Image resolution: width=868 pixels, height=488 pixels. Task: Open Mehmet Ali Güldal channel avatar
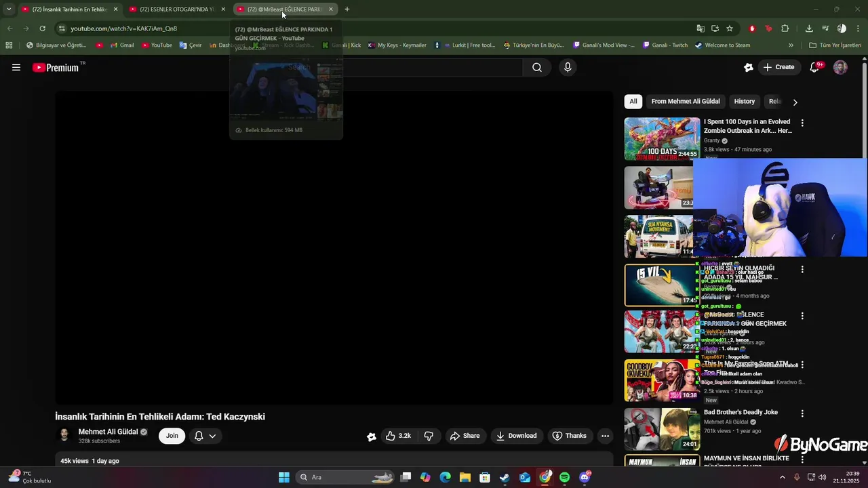pyautogui.click(x=64, y=436)
